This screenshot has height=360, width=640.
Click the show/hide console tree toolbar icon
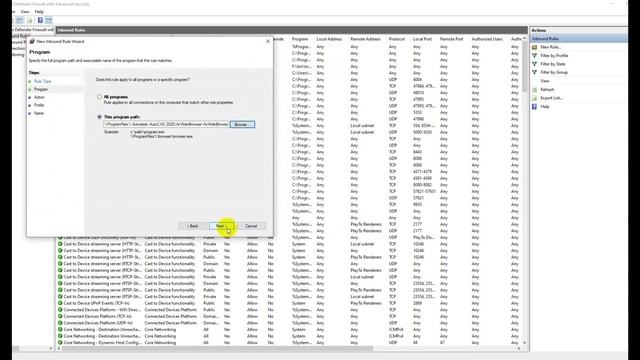click(20, 20)
